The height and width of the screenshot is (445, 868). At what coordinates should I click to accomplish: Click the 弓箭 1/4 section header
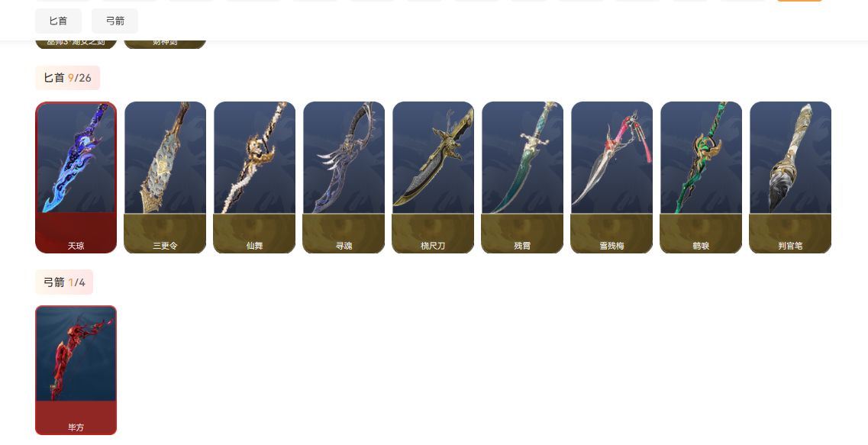click(x=64, y=282)
